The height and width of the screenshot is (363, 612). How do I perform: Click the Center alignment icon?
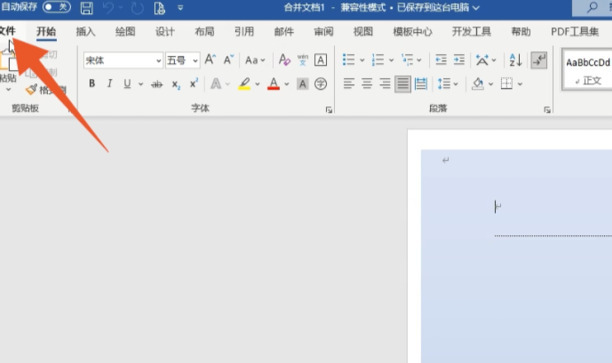pyautogui.click(x=367, y=84)
